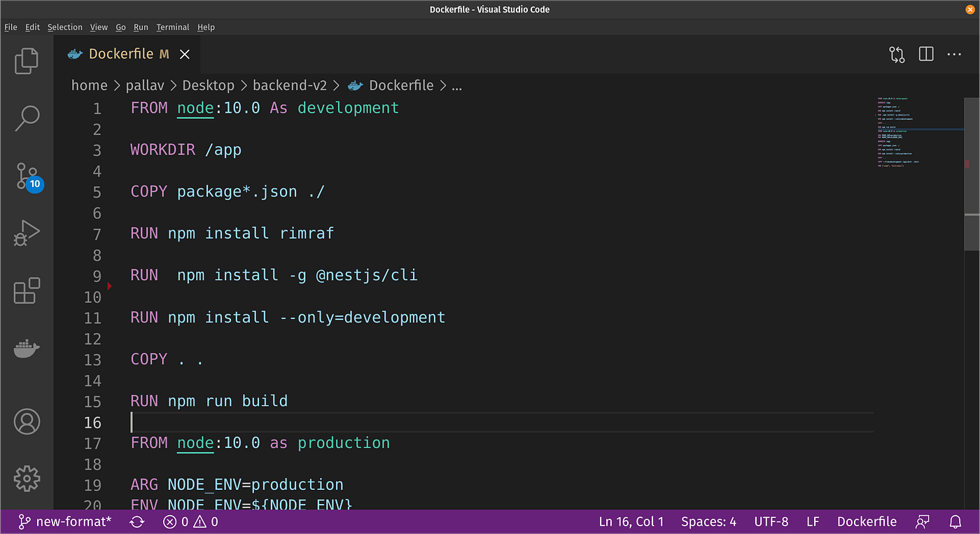
Task: Open the Selection menu
Action: coord(64,27)
